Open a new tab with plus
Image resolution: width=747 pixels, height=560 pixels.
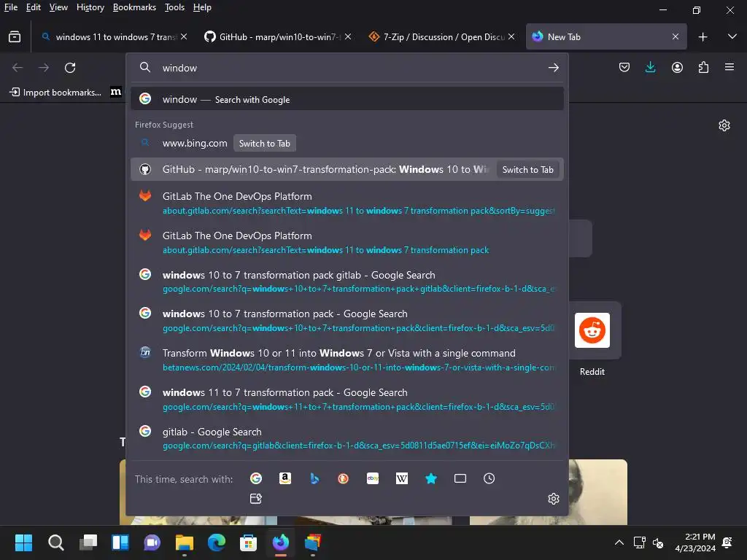tap(703, 36)
